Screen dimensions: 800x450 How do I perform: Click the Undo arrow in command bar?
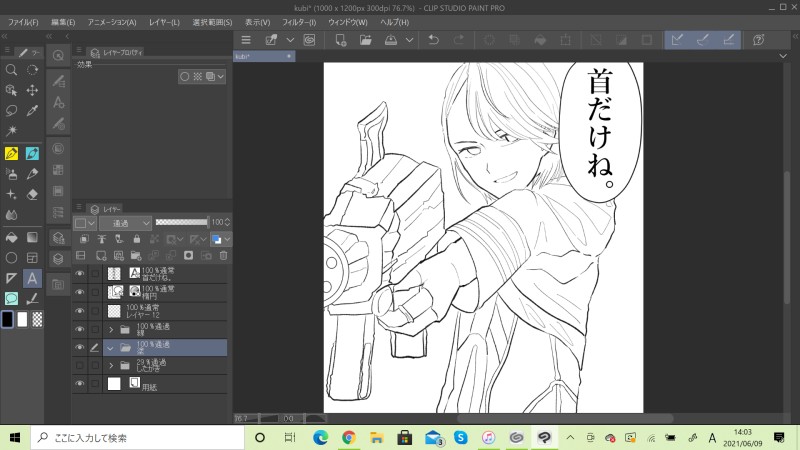(x=433, y=40)
